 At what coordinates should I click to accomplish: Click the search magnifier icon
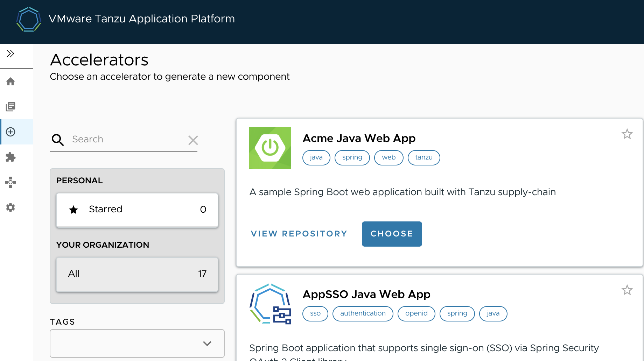pyautogui.click(x=58, y=140)
